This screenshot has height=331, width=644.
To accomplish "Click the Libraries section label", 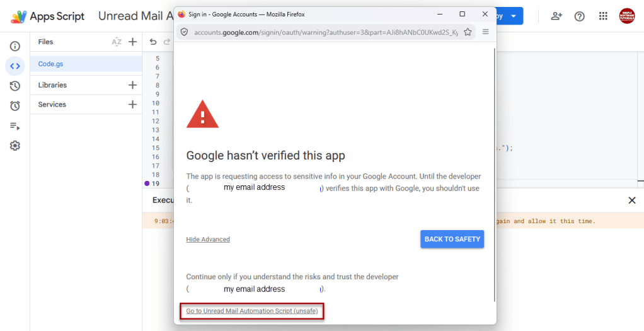I will [x=52, y=85].
